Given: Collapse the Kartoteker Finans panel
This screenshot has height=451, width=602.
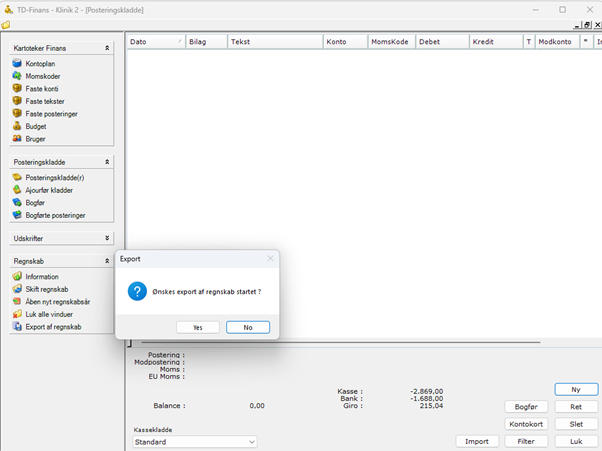Looking at the screenshot, I should (x=107, y=48).
